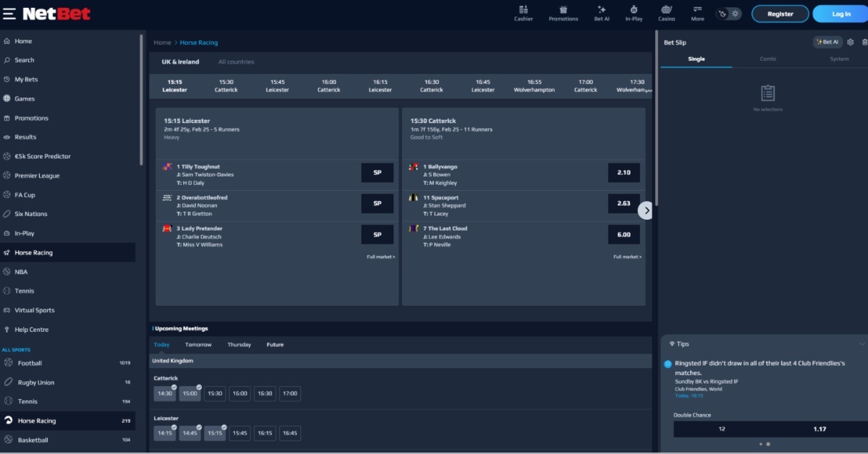868x454 pixels.
Task: Click the hamburger menu icon
Action: 9,14
